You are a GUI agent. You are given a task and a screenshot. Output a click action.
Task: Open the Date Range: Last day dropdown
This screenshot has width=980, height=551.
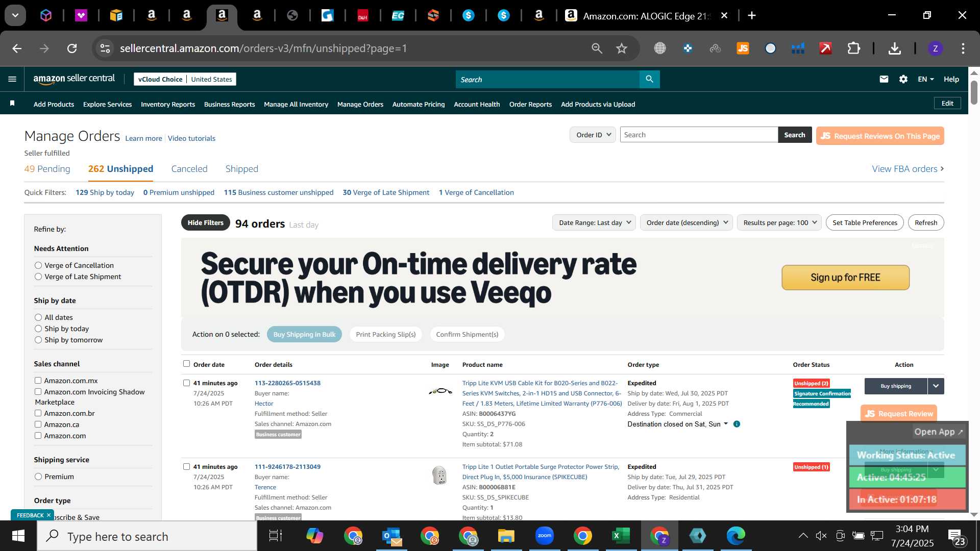[x=594, y=222]
